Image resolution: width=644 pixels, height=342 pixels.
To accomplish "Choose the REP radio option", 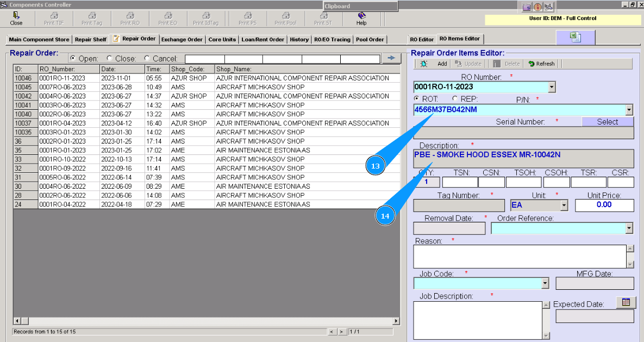I will (455, 99).
